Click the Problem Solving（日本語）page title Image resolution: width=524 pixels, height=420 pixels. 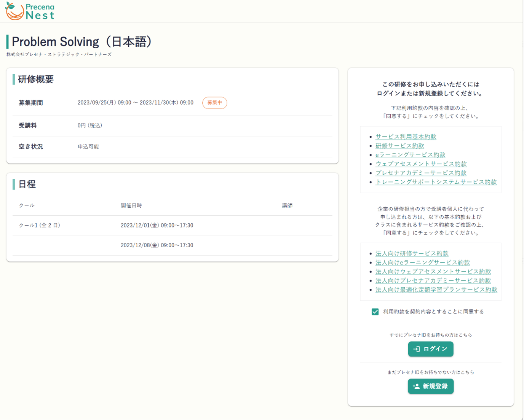coord(82,41)
